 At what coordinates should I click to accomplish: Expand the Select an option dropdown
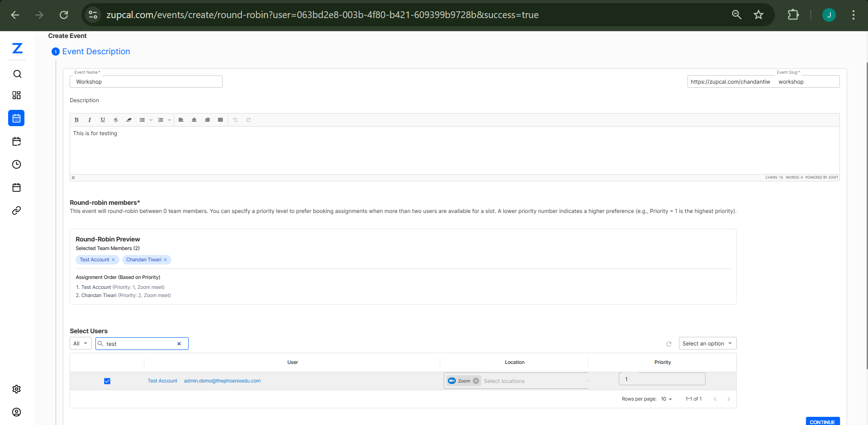[x=707, y=344]
